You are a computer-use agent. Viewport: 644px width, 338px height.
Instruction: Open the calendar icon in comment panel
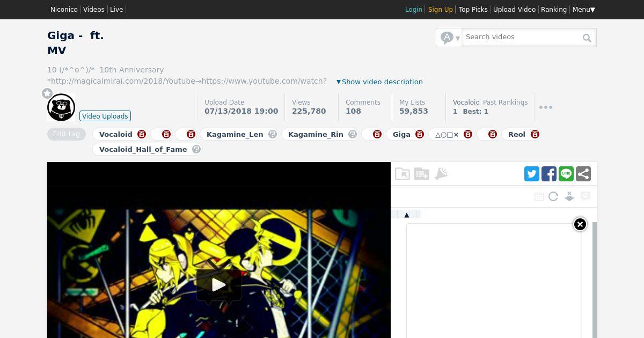coord(539,197)
